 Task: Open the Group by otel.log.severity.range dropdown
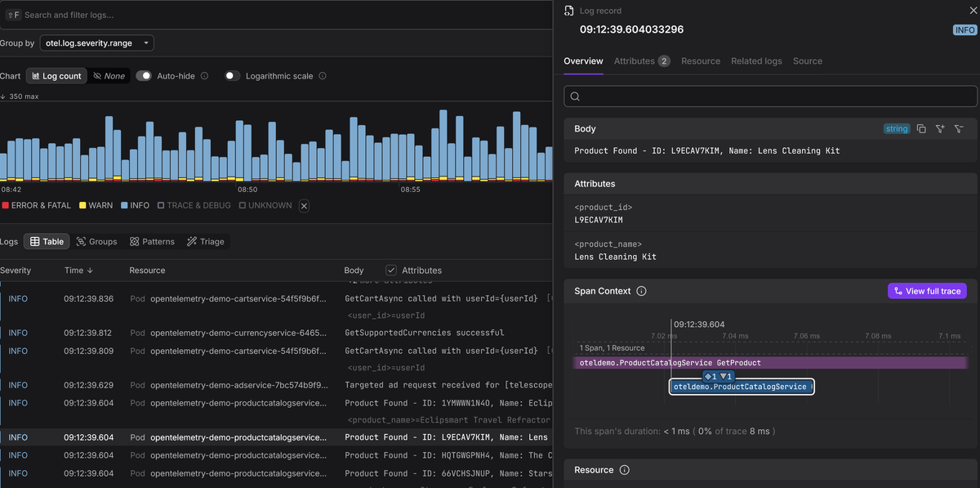tap(96, 43)
